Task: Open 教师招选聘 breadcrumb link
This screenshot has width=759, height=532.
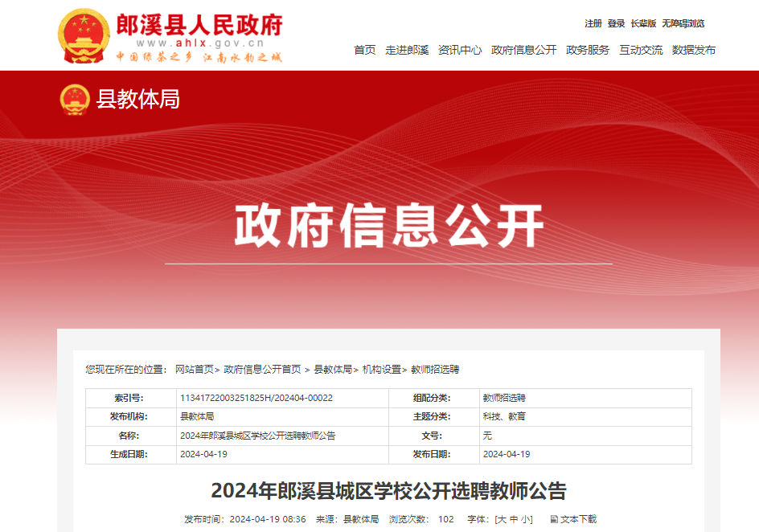Action: 435,370
